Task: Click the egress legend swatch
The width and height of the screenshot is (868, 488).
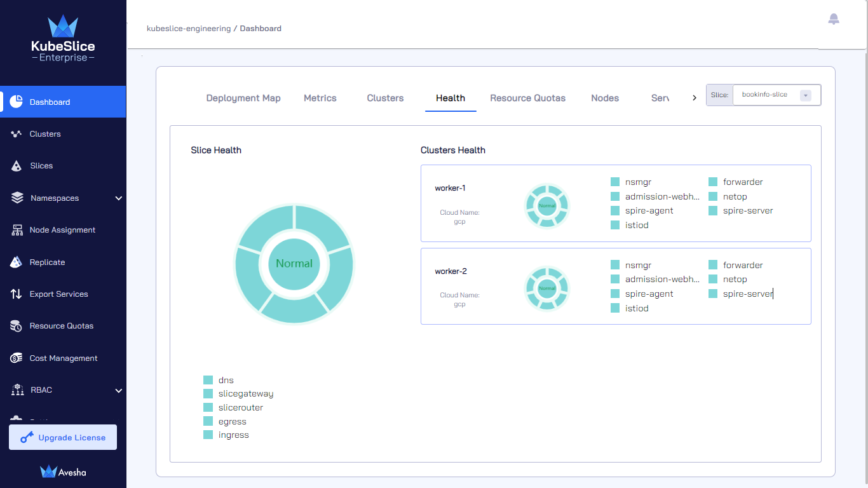Action: 208,421
